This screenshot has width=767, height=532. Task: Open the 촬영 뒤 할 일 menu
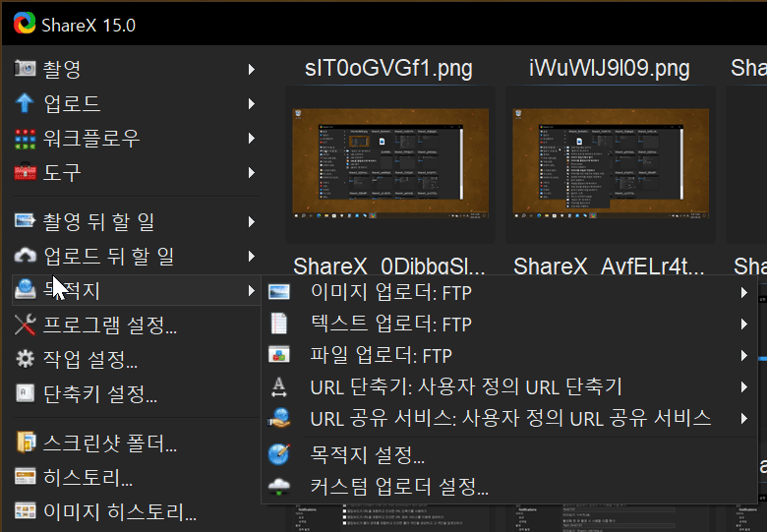point(136,221)
